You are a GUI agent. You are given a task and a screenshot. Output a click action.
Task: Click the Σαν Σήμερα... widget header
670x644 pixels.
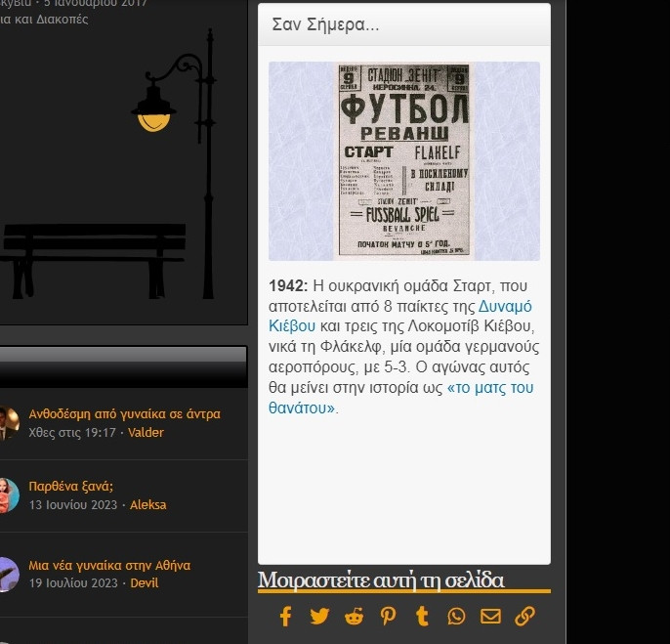[404, 24]
